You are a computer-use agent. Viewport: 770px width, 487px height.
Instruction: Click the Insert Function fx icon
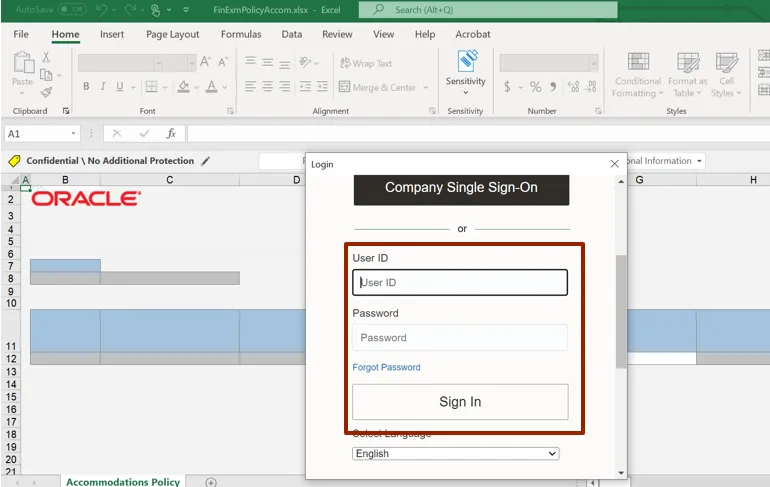[x=171, y=133]
